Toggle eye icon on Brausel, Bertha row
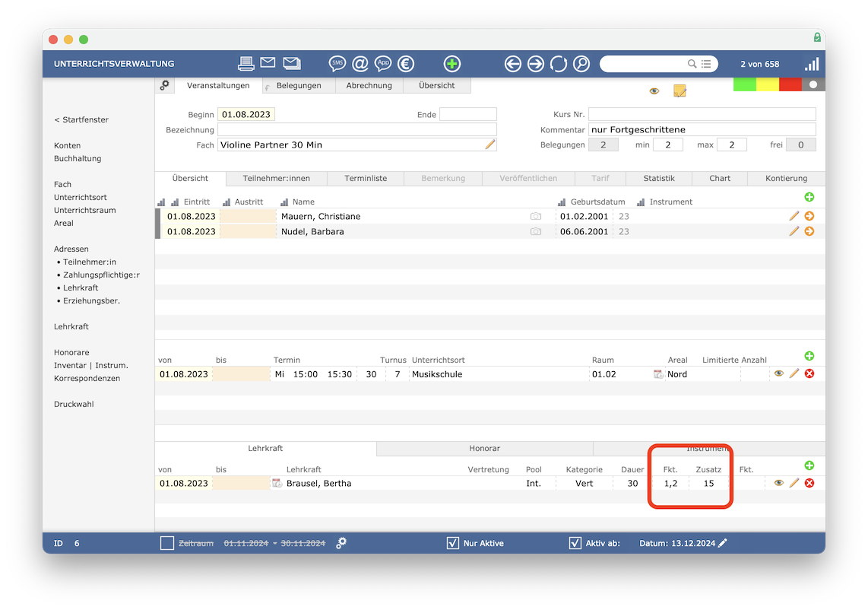 [x=779, y=483]
